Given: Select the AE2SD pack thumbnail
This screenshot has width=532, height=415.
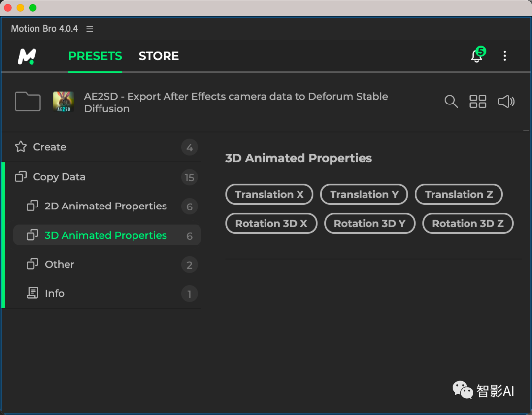Looking at the screenshot, I should point(64,102).
